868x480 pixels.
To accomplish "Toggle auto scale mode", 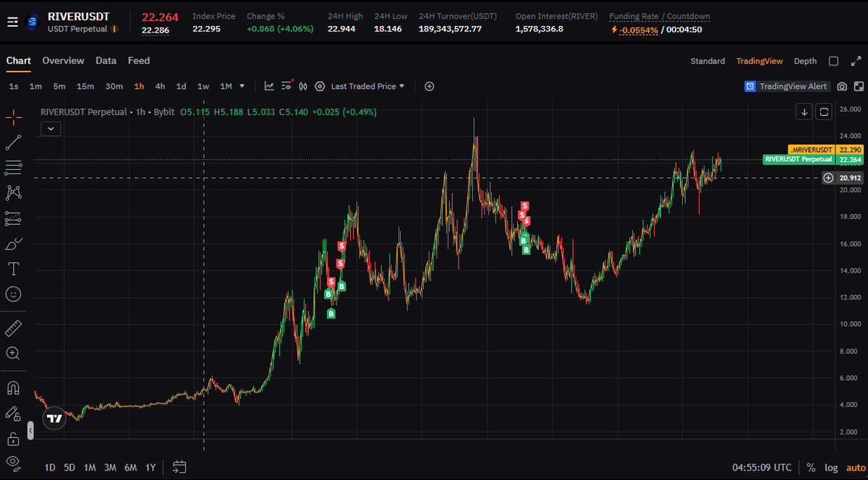I will (856, 468).
